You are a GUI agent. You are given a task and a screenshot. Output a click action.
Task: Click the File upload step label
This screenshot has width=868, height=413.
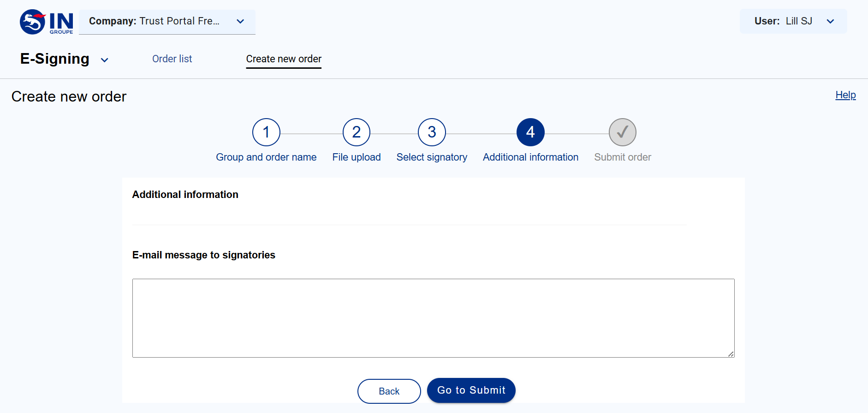coord(357,157)
